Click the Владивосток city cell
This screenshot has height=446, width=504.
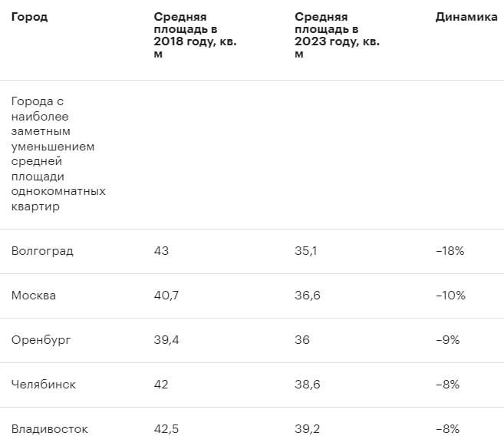point(50,429)
